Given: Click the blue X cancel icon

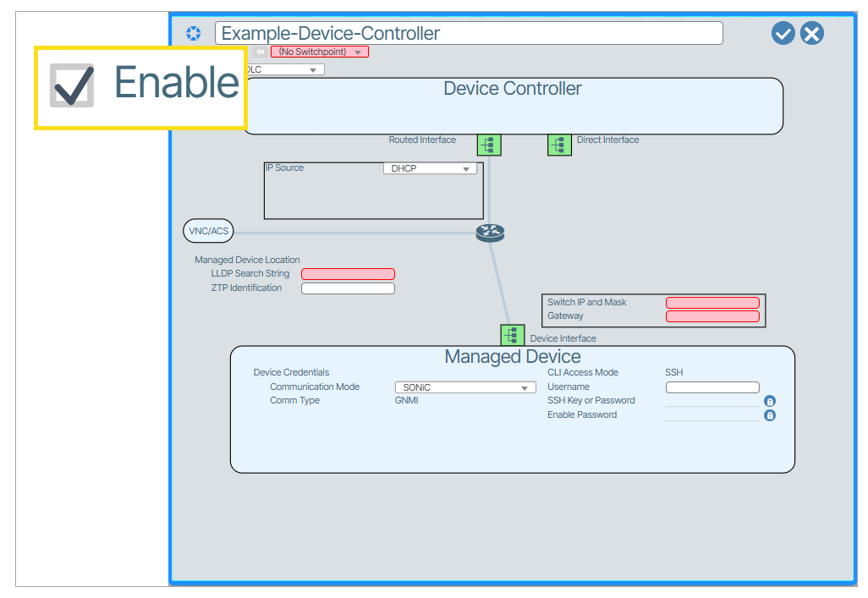Looking at the screenshot, I should point(811,34).
